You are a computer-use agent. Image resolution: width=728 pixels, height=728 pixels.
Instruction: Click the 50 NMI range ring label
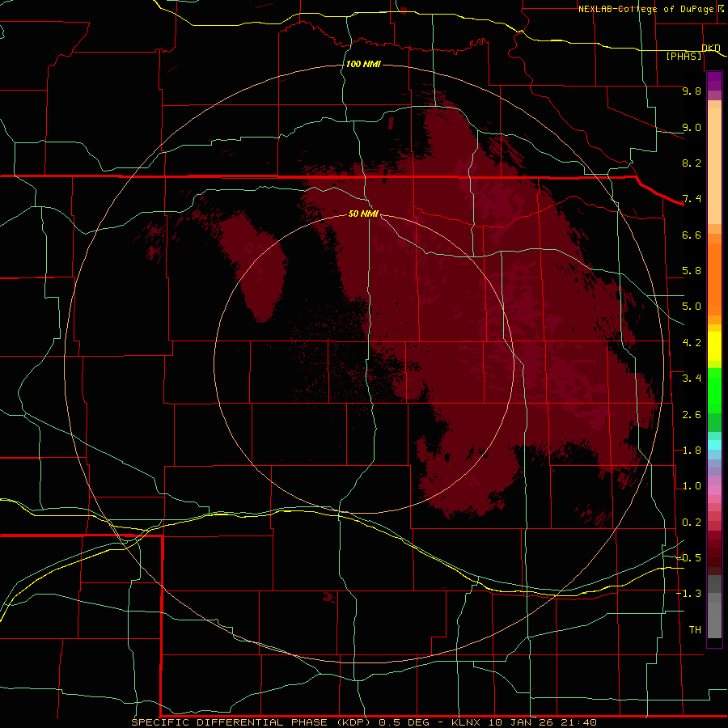point(363,214)
